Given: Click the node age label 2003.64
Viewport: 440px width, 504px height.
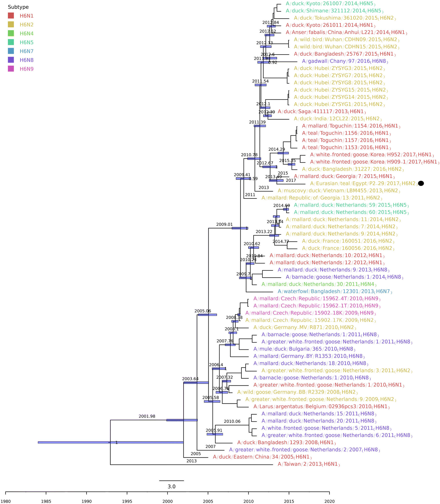Looking at the screenshot, I should (x=190, y=379).
